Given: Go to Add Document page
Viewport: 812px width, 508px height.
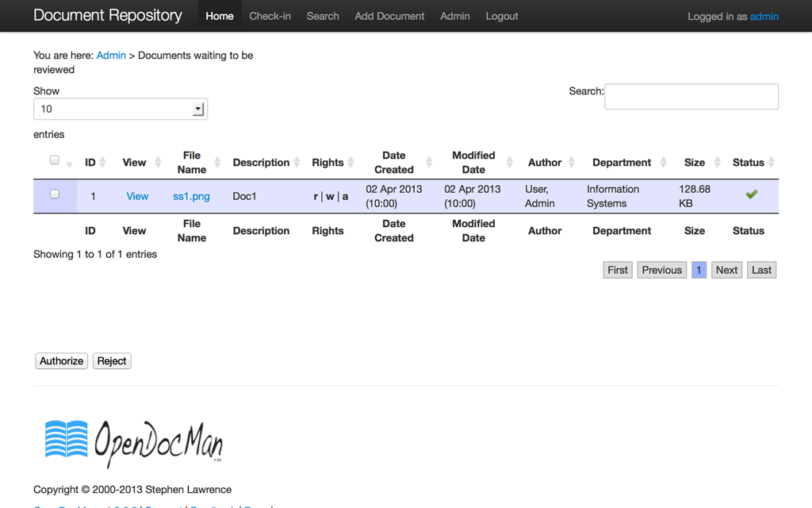Looking at the screenshot, I should click(x=389, y=16).
